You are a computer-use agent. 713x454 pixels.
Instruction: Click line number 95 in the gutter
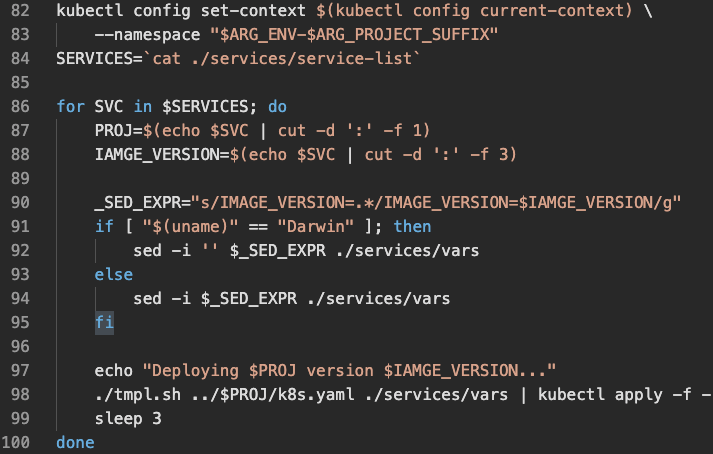click(20, 323)
